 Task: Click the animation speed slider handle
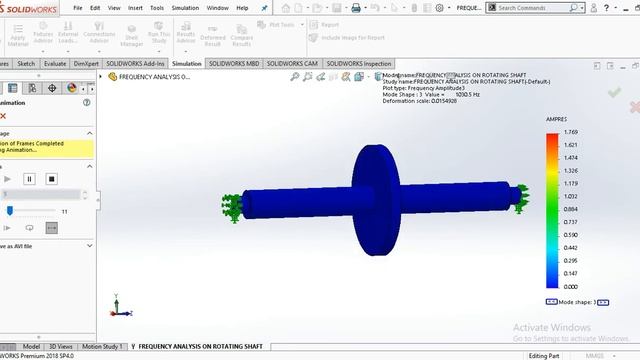click(10, 211)
